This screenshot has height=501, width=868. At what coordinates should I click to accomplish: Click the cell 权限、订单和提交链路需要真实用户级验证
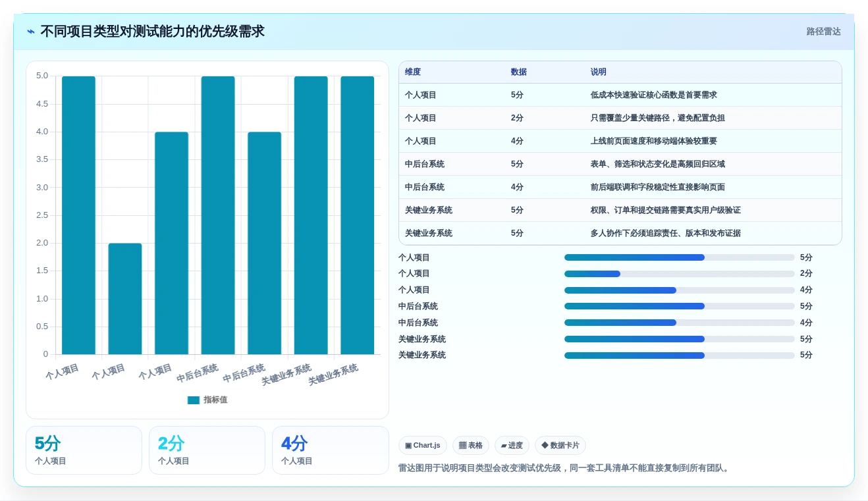point(666,210)
